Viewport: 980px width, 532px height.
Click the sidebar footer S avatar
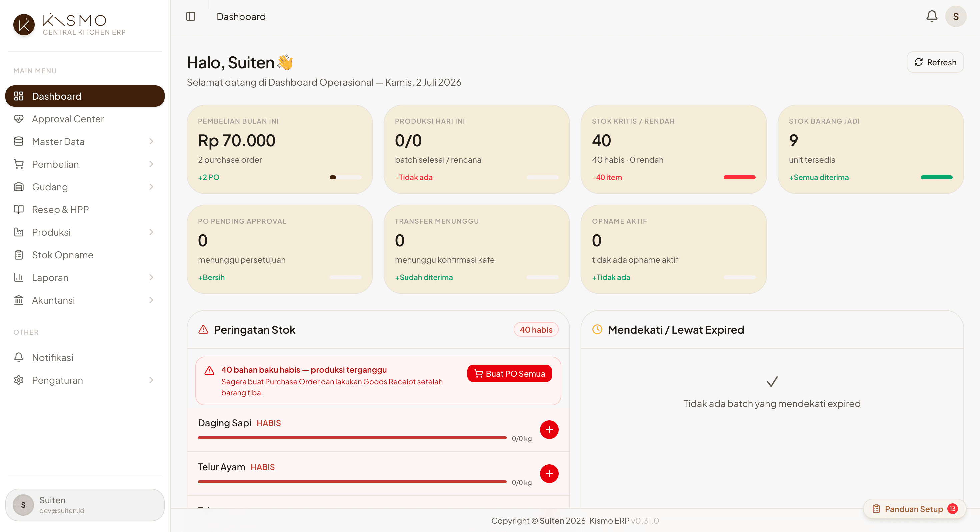[x=23, y=505]
